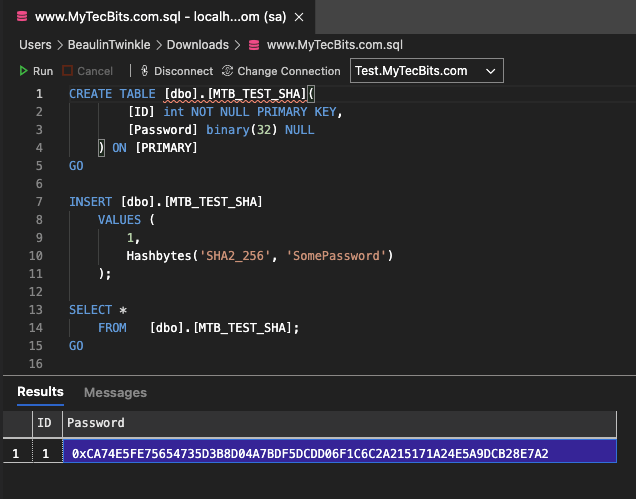Select the Password hash value cell
The image size is (636, 499).
(x=310, y=454)
